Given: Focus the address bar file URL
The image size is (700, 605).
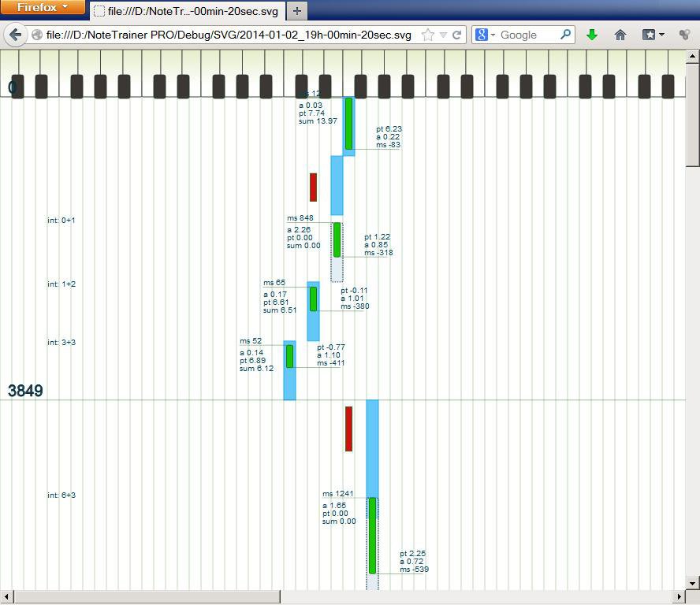Looking at the screenshot, I should (229, 35).
